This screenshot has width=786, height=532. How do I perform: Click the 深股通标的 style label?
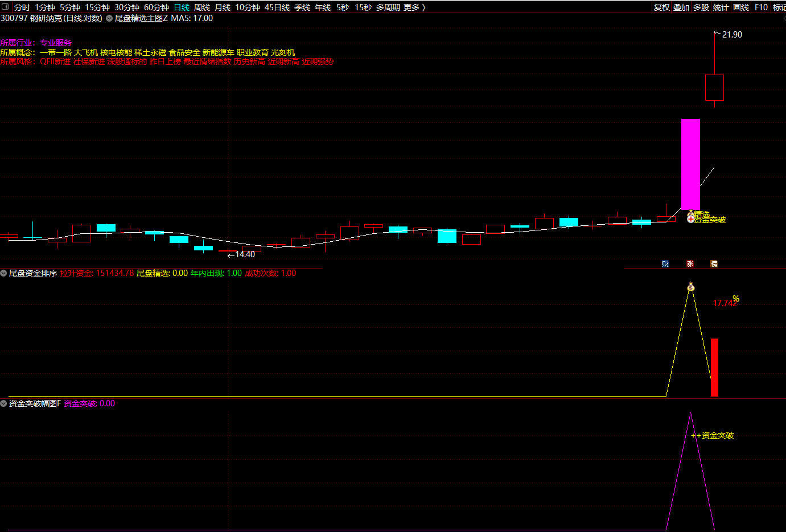click(127, 61)
